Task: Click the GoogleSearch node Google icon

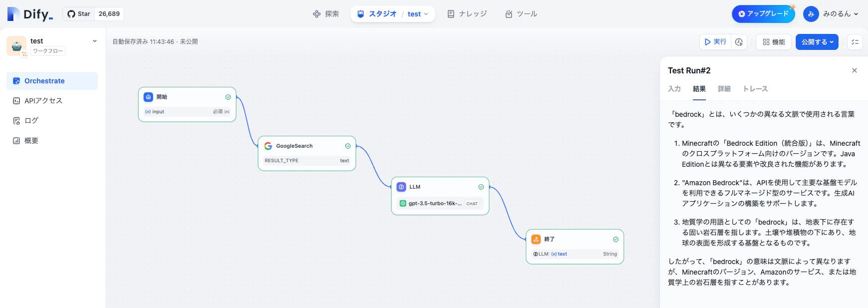Action: click(x=268, y=146)
